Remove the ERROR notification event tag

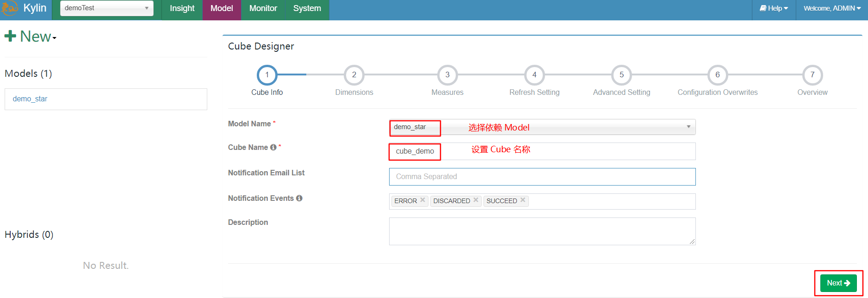422,200
